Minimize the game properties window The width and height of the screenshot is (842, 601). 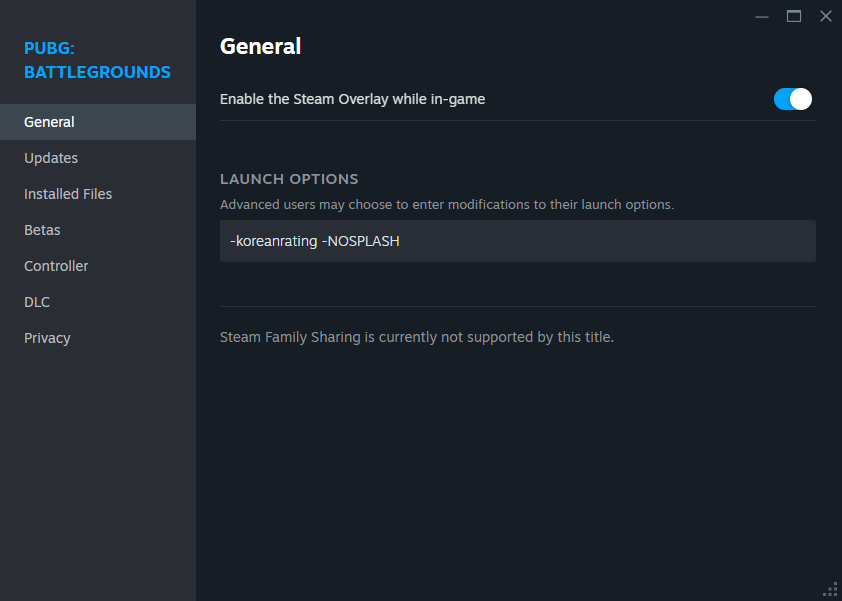pyautogui.click(x=762, y=16)
